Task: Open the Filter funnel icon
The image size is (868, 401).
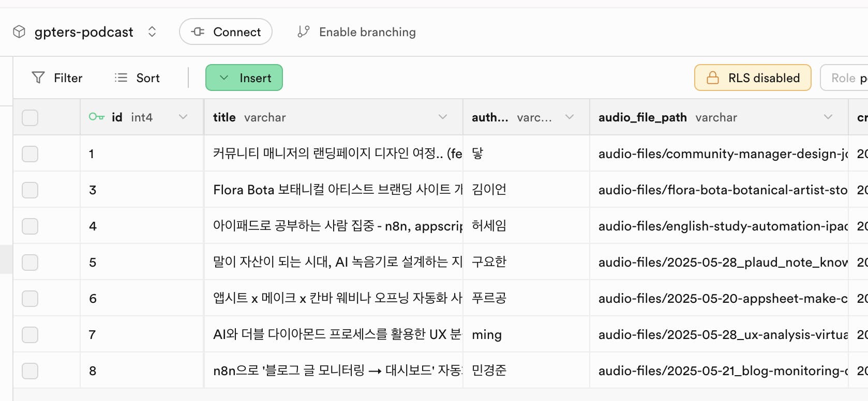Action: coord(38,78)
